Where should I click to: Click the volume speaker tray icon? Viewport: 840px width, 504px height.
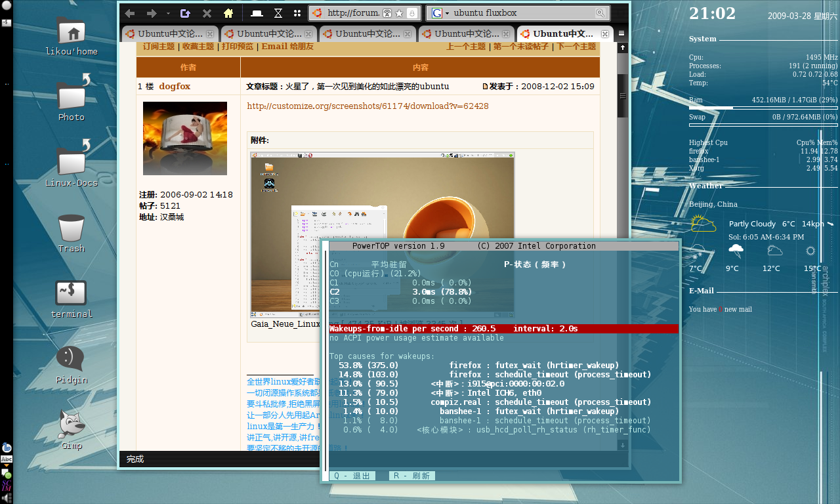(x=7, y=497)
